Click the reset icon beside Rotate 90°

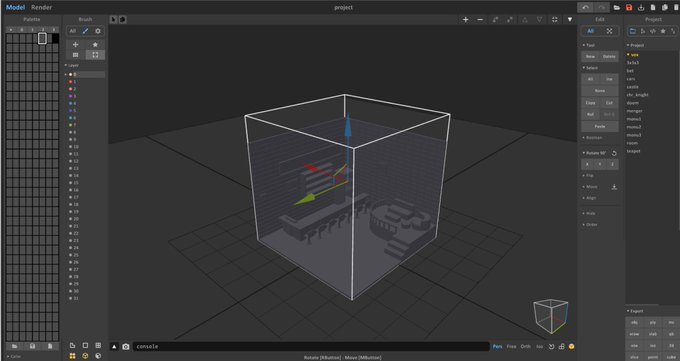(x=614, y=153)
